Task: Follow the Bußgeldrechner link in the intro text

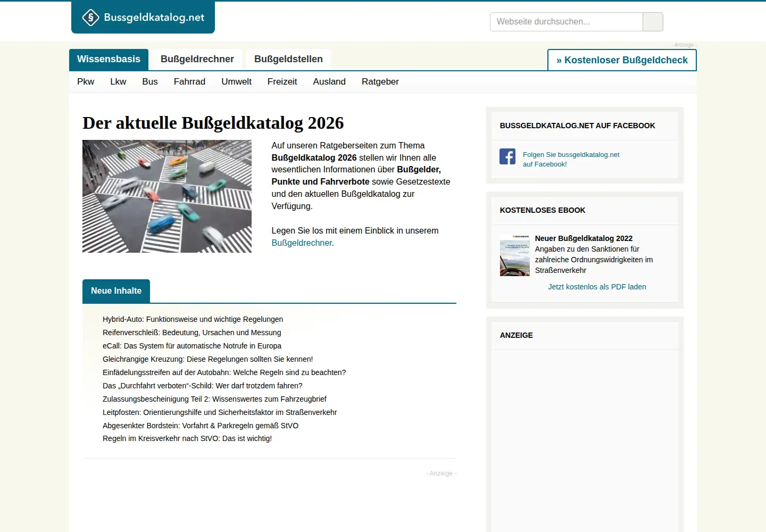Action: click(302, 243)
